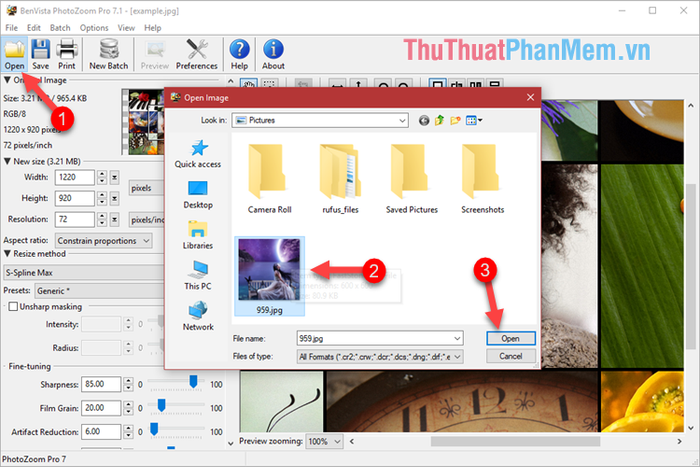
Task: Close the Open Image dialog
Action: point(530,97)
